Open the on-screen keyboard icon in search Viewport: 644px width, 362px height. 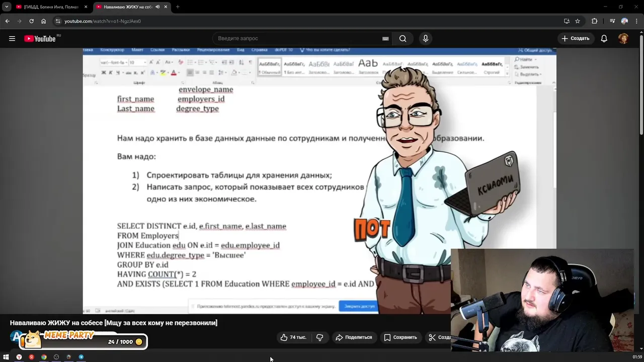tap(385, 38)
